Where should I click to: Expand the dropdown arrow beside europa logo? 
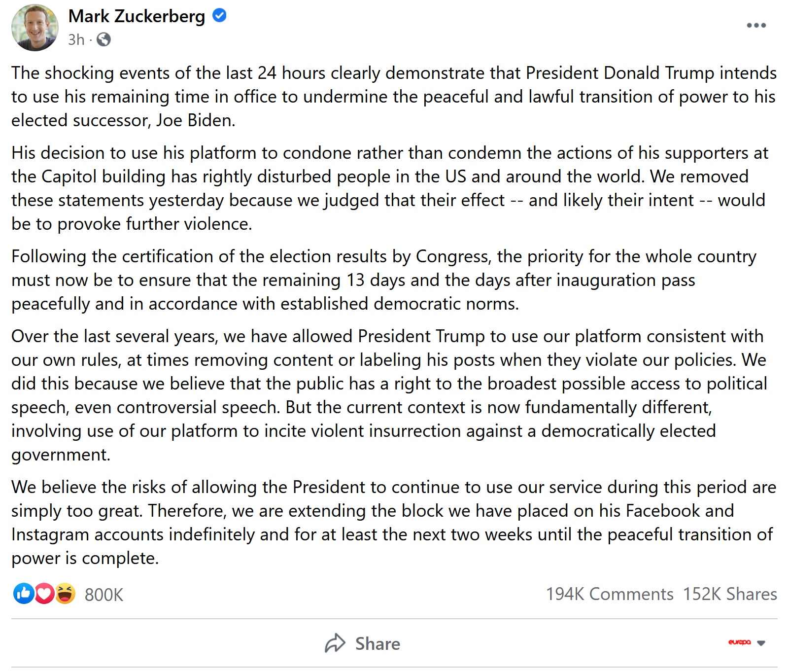click(x=761, y=643)
